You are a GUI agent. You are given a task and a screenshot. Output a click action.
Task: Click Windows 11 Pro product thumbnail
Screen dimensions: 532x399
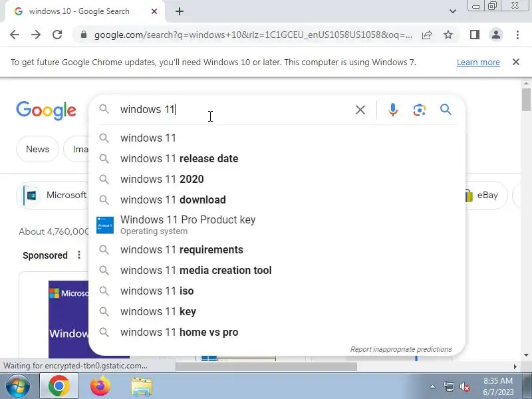(x=105, y=225)
